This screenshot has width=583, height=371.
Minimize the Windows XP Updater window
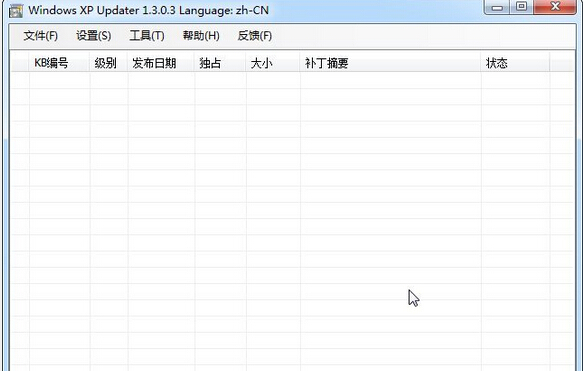click(x=497, y=7)
